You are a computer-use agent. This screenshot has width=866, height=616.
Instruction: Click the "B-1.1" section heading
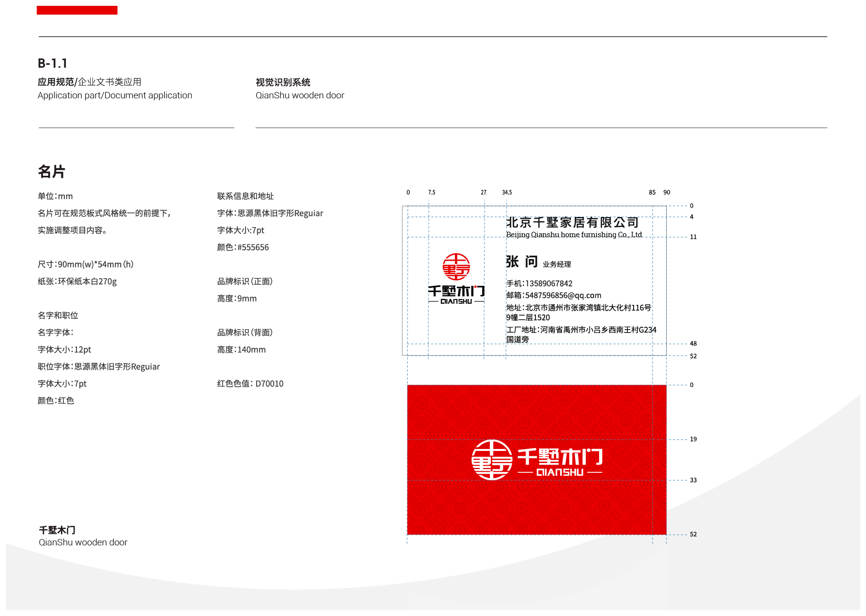tap(53, 63)
